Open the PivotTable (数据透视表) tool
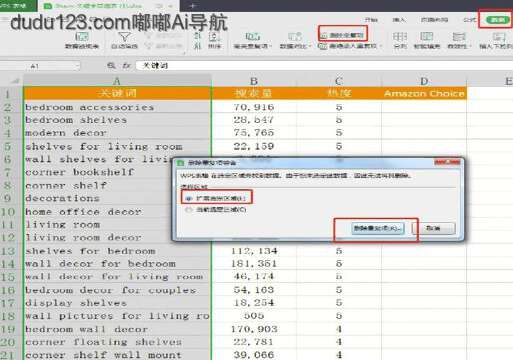 [x=82, y=40]
